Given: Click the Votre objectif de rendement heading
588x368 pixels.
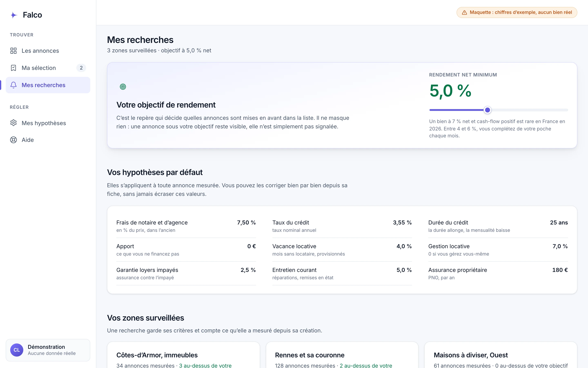Looking at the screenshot, I should coord(166,105).
